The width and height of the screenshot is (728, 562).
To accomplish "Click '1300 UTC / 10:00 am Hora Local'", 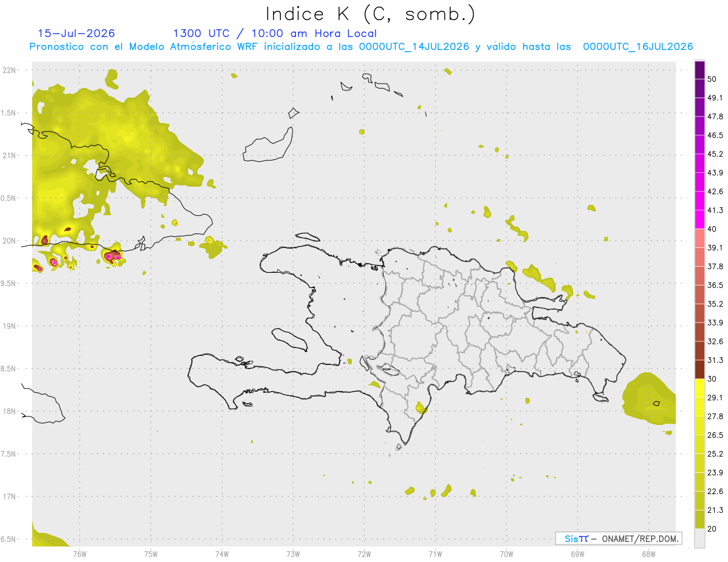I will point(275,33).
